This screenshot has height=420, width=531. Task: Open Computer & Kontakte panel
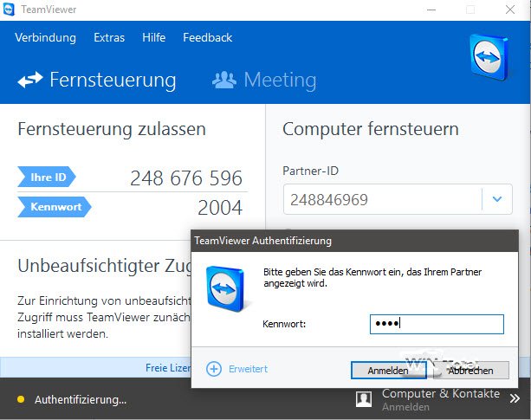tap(441, 394)
